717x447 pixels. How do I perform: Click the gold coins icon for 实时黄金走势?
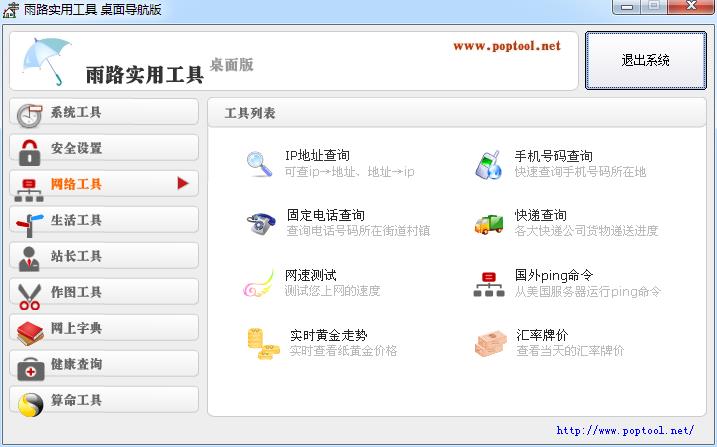point(263,344)
